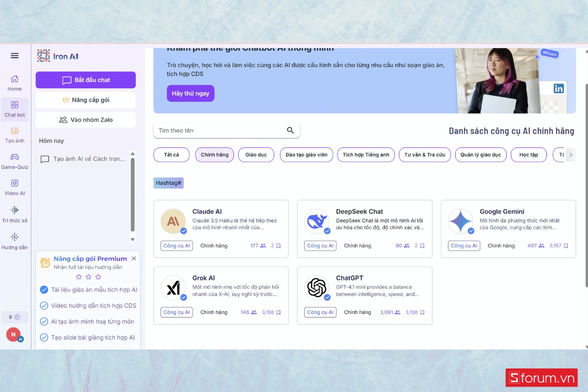Click the Claude AI logo icon

[173, 221]
